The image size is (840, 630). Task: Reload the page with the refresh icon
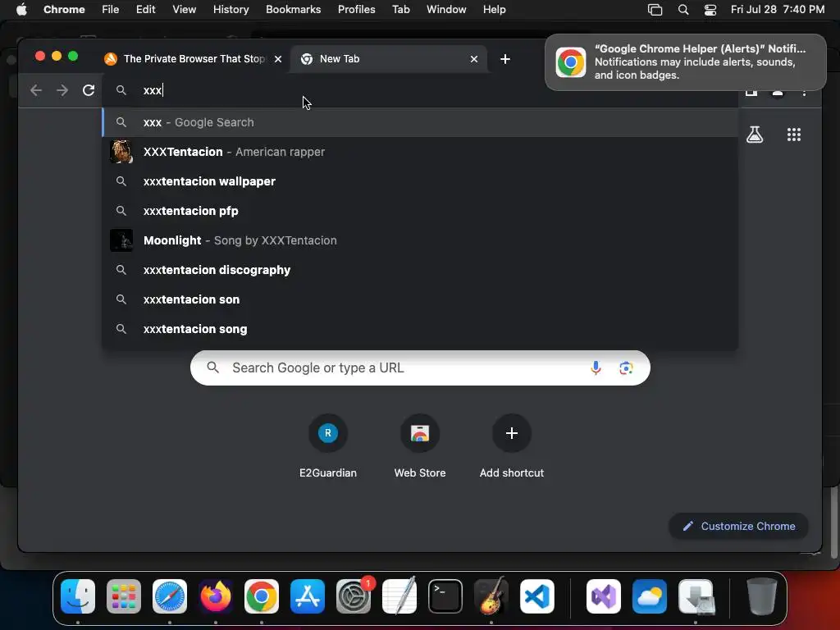(x=89, y=90)
